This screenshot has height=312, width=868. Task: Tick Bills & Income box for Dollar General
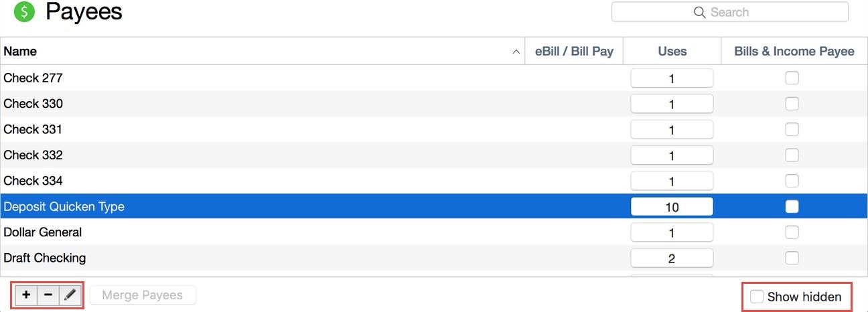tap(792, 232)
